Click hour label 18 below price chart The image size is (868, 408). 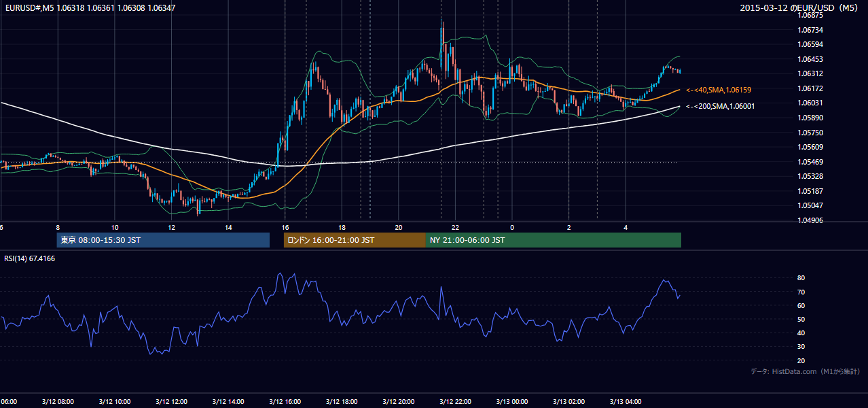click(x=342, y=227)
